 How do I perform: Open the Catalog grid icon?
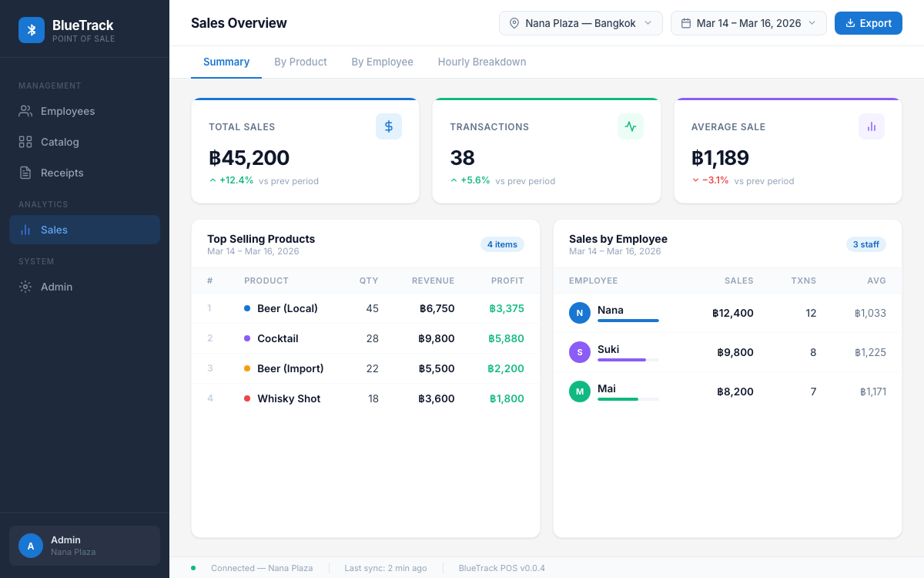coord(25,142)
